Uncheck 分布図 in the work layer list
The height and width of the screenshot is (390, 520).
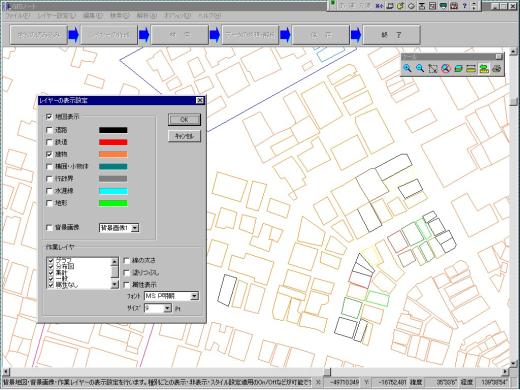coord(51,267)
